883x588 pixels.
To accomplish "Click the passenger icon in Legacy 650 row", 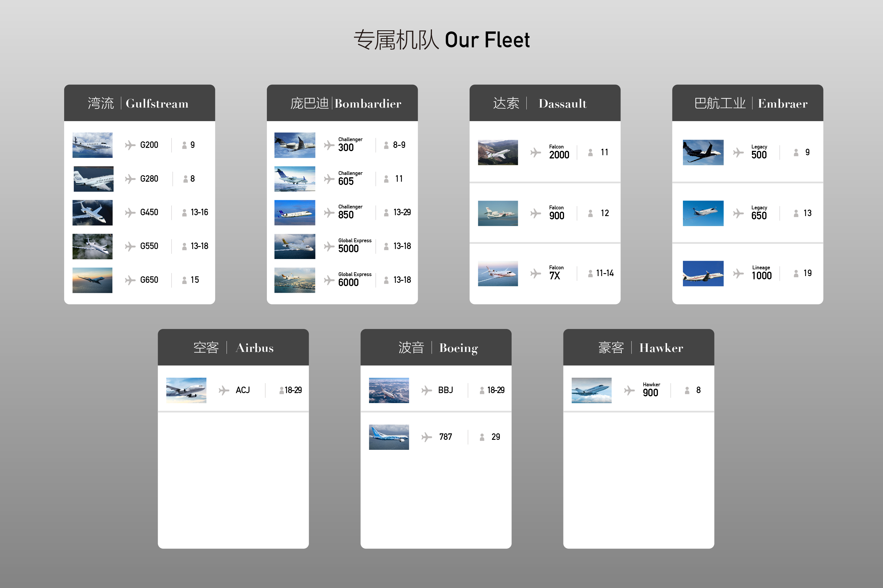I will pyautogui.click(x=796, y=213).
